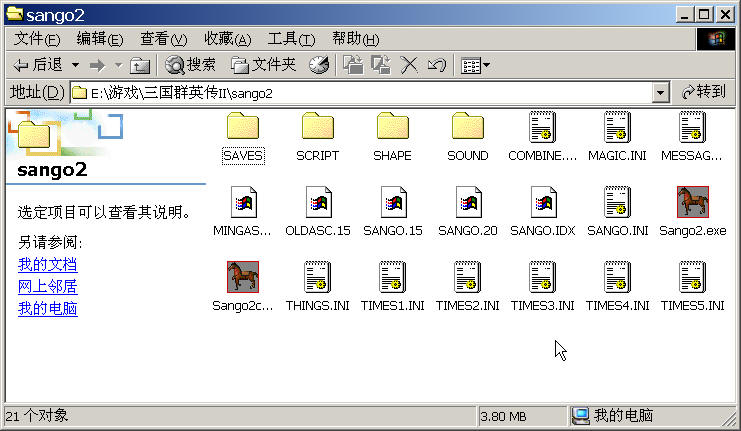Click the address path field

362,93
